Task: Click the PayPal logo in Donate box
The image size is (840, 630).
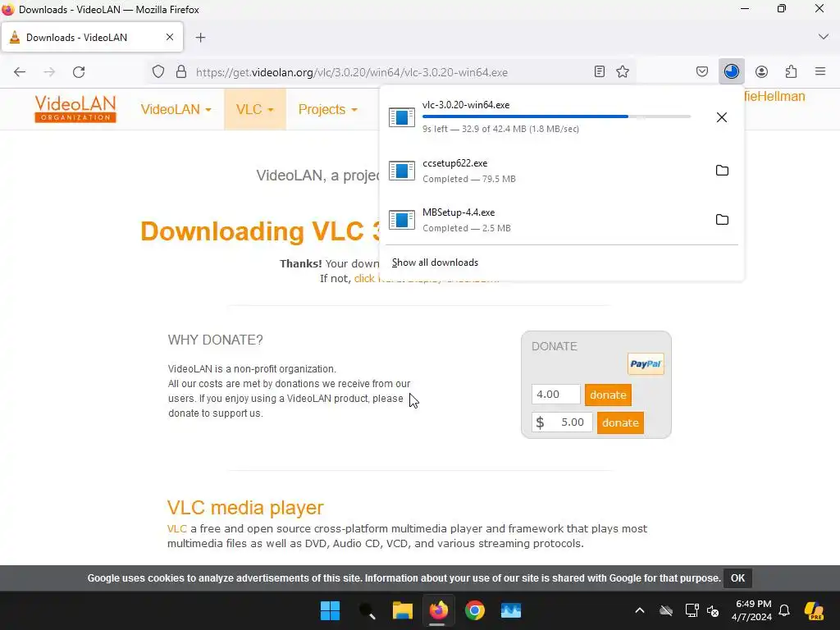Action: pos(646,364)
